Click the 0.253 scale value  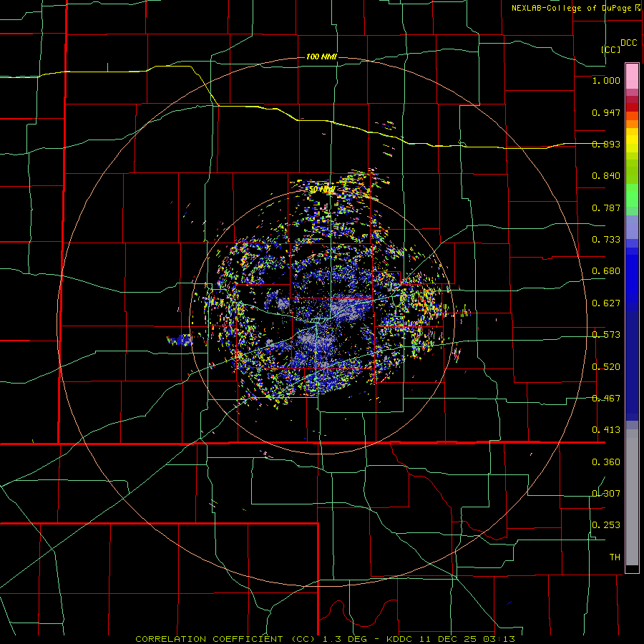coord(606,525)
